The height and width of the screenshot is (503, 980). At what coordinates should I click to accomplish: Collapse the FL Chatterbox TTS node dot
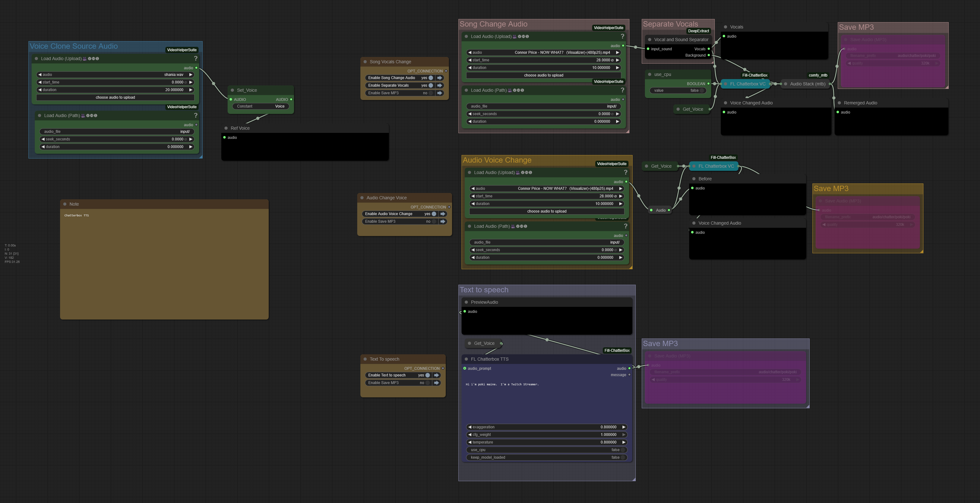click(466, 359)
